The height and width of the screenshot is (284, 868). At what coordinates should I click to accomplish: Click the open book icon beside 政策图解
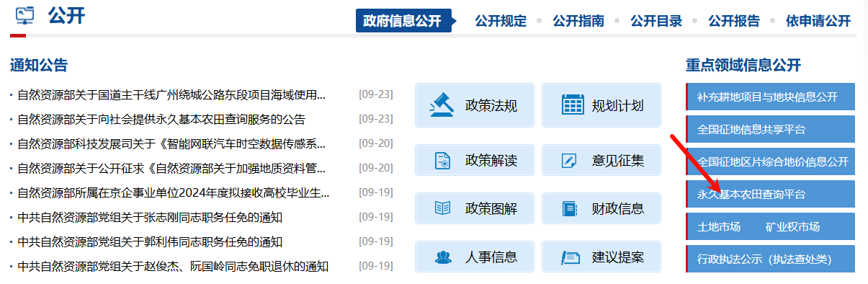tap(443, 209)
